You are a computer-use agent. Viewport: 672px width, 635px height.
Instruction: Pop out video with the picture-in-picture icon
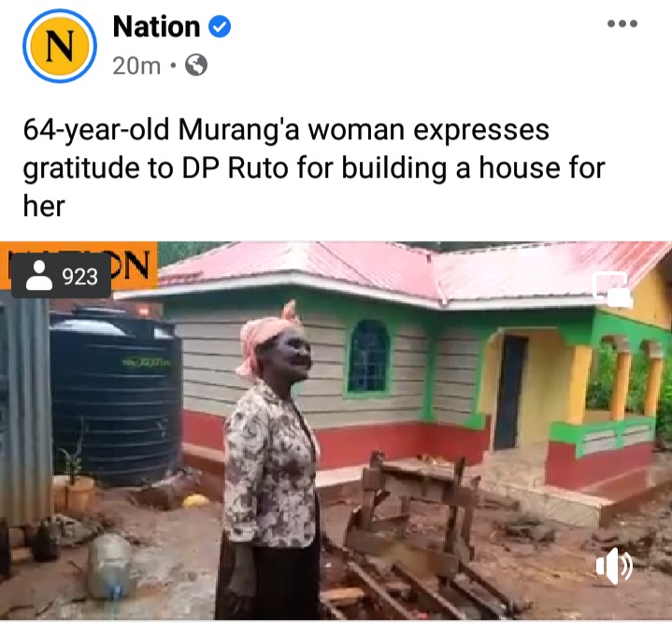(612, 288)
